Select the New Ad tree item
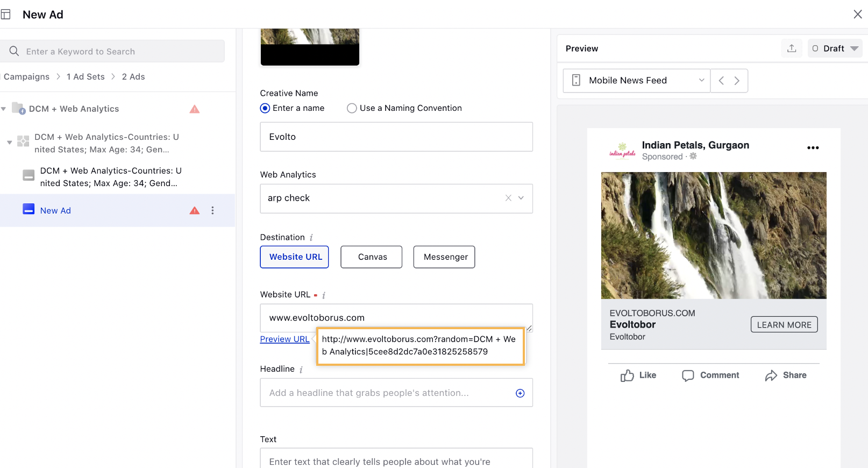The image size is (868, 468). pyautogui.click(x=117, y=210)
